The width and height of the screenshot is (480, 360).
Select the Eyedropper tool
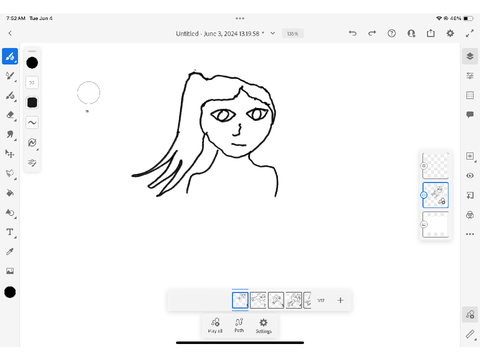click(10, 251)
